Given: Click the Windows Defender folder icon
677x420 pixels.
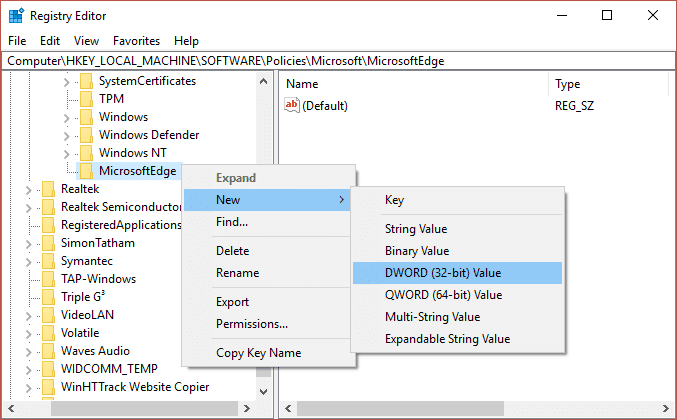Looking at the screenshot, I should point(86,135).
